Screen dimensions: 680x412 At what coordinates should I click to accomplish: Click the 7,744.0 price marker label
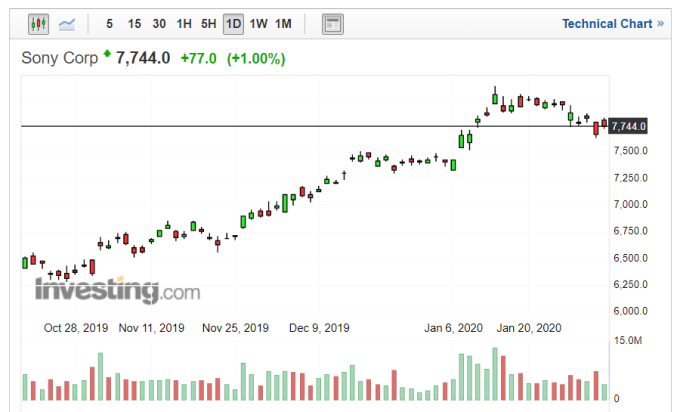(x=628, y=126)
